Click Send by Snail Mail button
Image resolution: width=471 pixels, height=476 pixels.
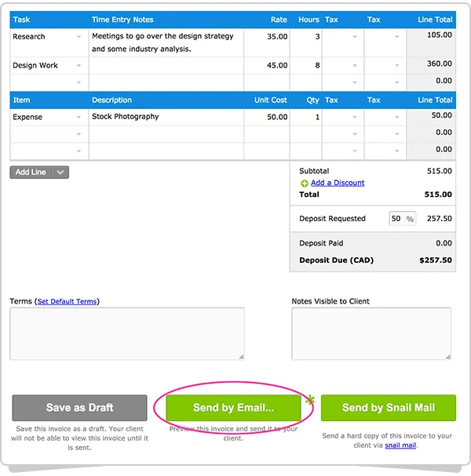[x=388, y=408]
